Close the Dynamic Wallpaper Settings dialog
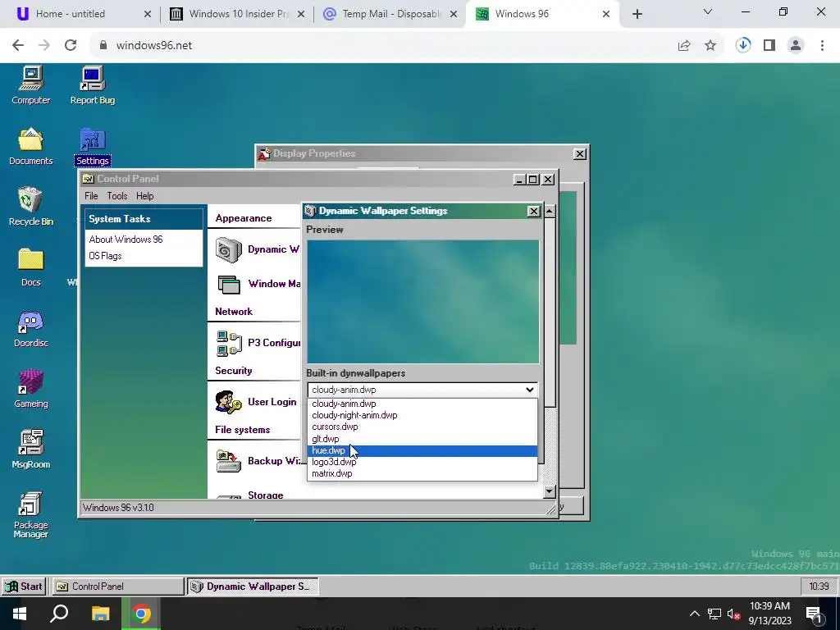Screen dimensions: 840x630 click(x=533, y=211)
